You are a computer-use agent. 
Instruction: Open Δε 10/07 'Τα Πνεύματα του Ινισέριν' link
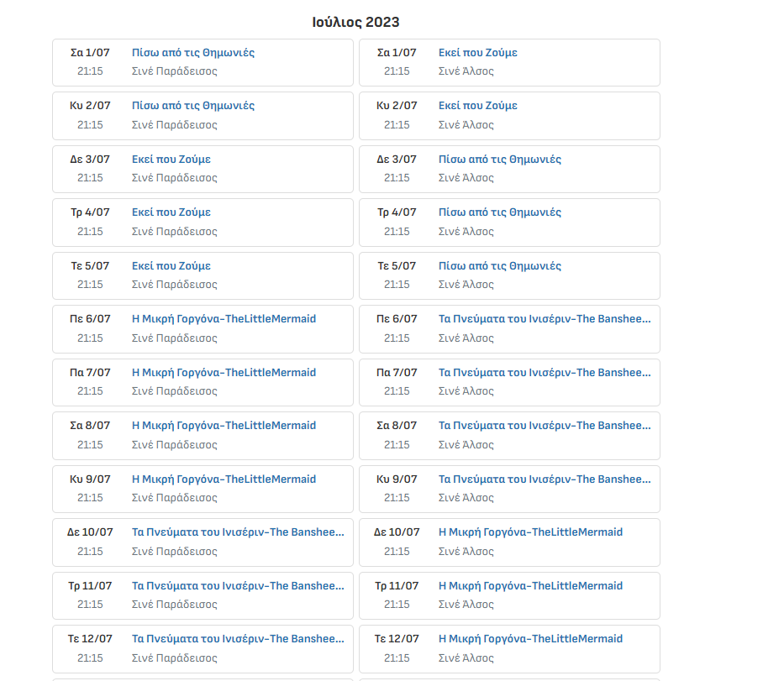238,532
